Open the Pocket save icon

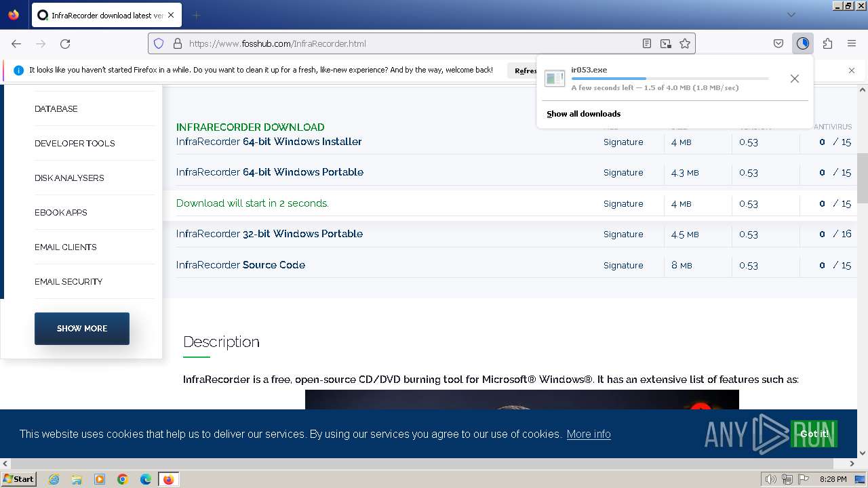point(778,43)
